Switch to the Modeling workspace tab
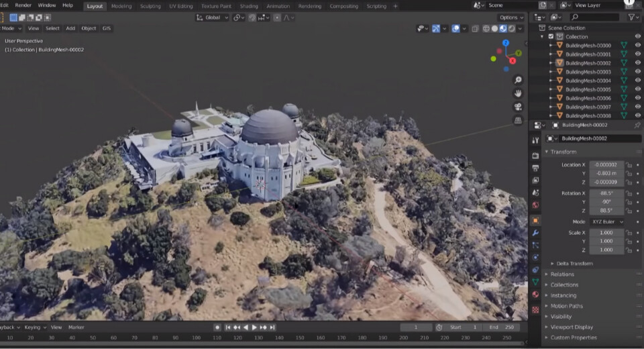The image size is (644, 349). [121, 6]
